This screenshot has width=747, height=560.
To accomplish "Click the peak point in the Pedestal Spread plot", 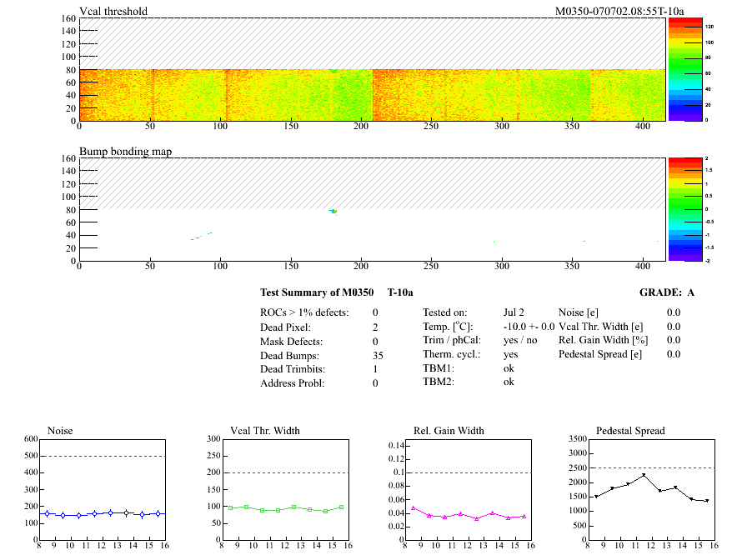I will point(643,475).
